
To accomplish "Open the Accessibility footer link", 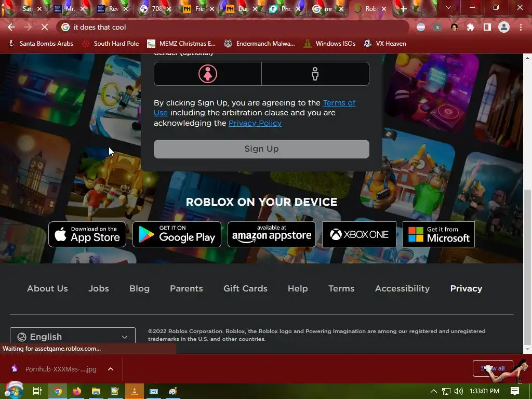I will tap(402, 288).
